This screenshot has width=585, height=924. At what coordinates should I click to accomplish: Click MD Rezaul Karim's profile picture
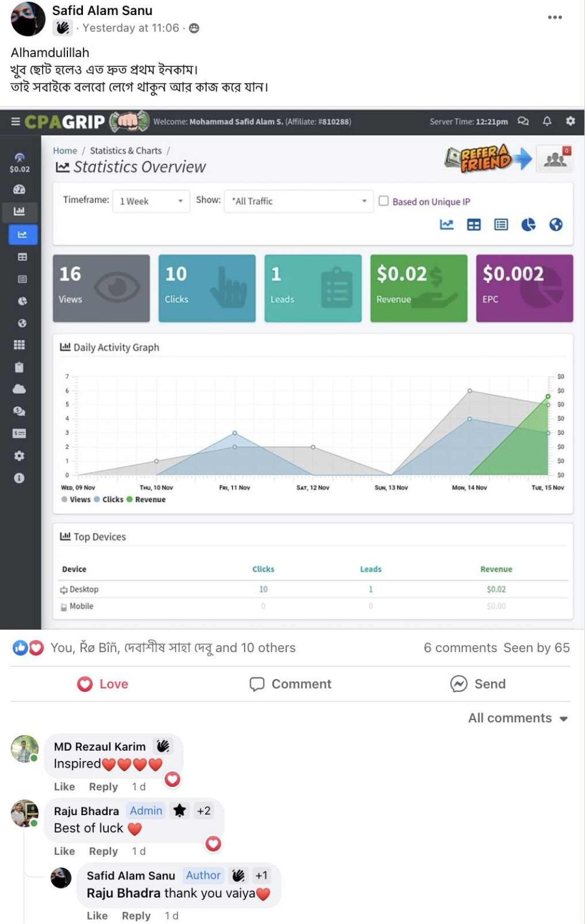coord(25,749)
